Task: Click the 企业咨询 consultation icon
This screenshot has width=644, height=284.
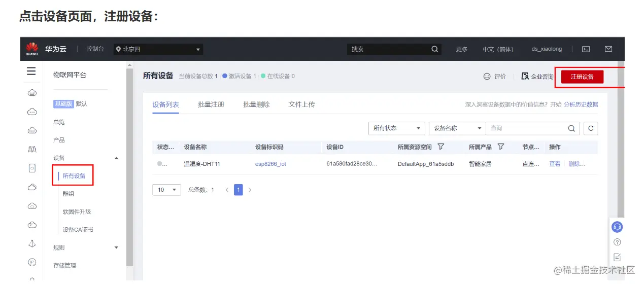Action: pos(525,76)
